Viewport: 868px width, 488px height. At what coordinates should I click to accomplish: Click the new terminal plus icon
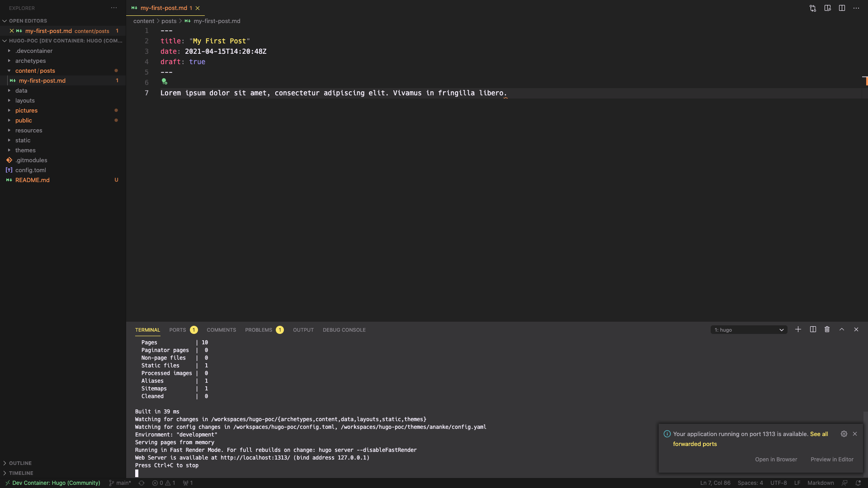tap(798, 329)
